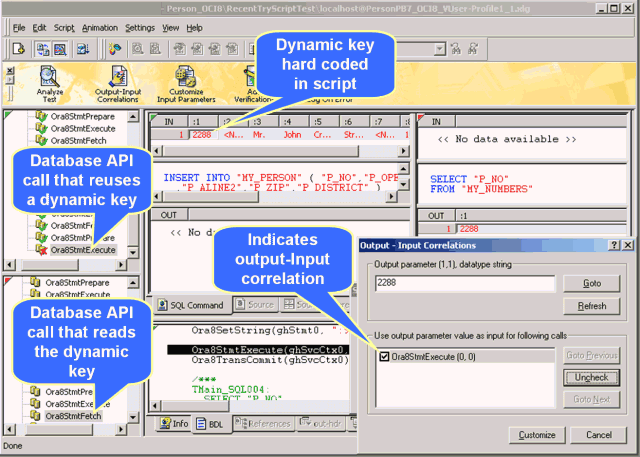
Task: Click the new document icon in toolbar
Action: pyautogui.click(x=17, y=48)
